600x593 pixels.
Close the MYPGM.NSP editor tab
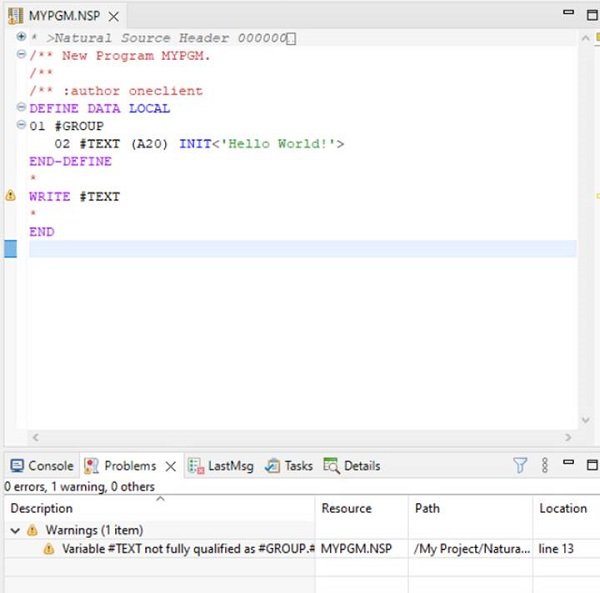pyautogui.click(x=114, y=16)
